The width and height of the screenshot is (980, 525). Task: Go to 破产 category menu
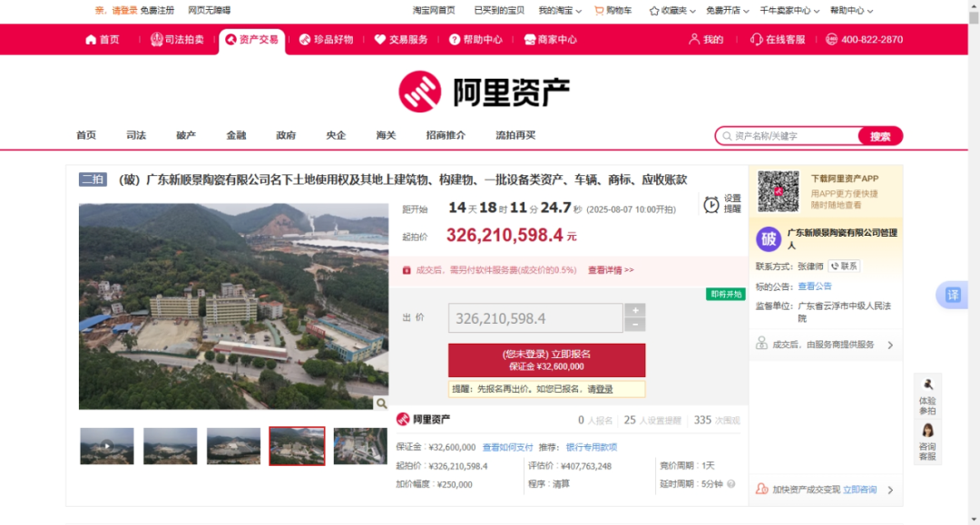pyautogui.click(x=186, y=135)
